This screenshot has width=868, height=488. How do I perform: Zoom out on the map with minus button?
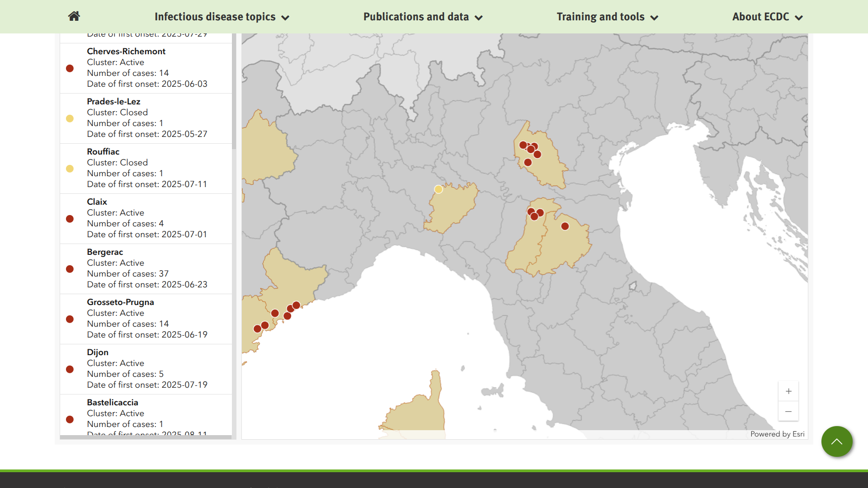[788, 412]
